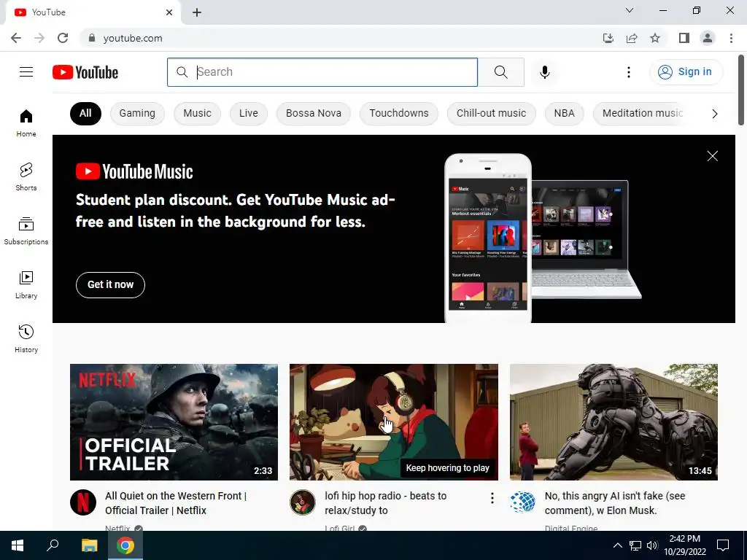Share this page icon
The width and height of the screenshot is (747, 560).
click(x=632, y=38)
